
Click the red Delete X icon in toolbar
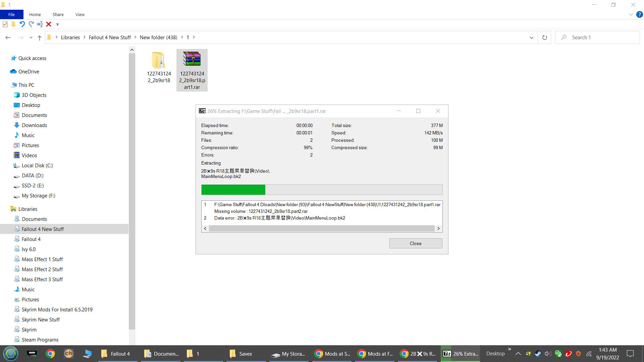[x=49, y=24]
